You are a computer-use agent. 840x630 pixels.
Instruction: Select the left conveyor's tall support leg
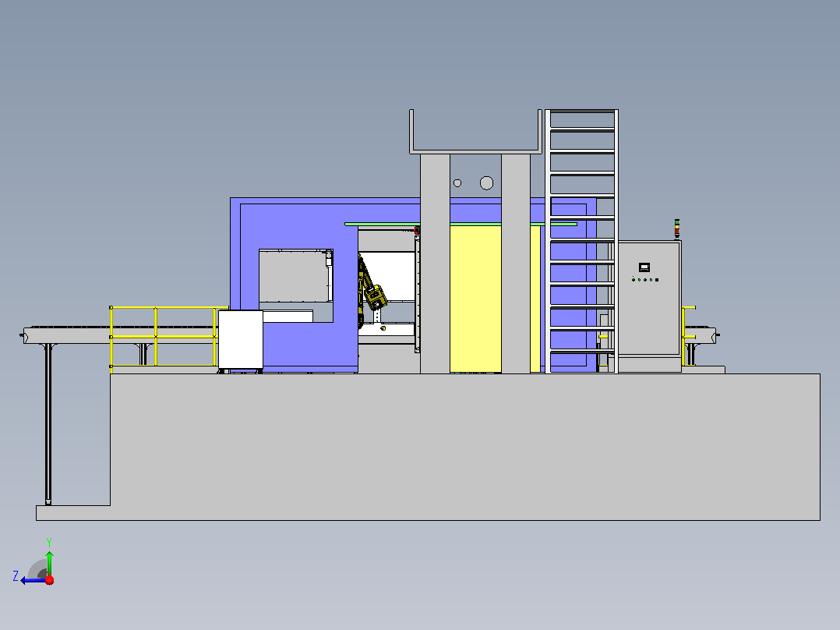48,423
